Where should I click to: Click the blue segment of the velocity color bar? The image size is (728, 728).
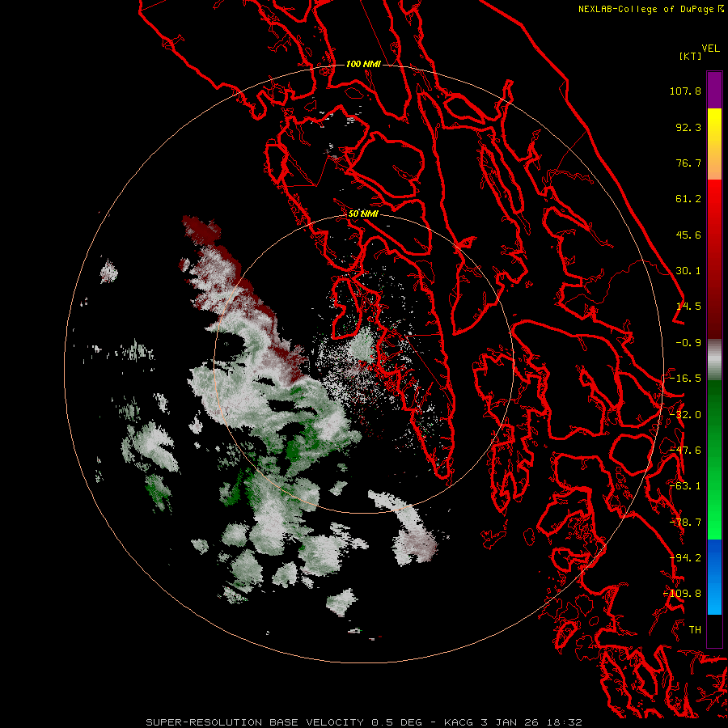tap(714, 577)
